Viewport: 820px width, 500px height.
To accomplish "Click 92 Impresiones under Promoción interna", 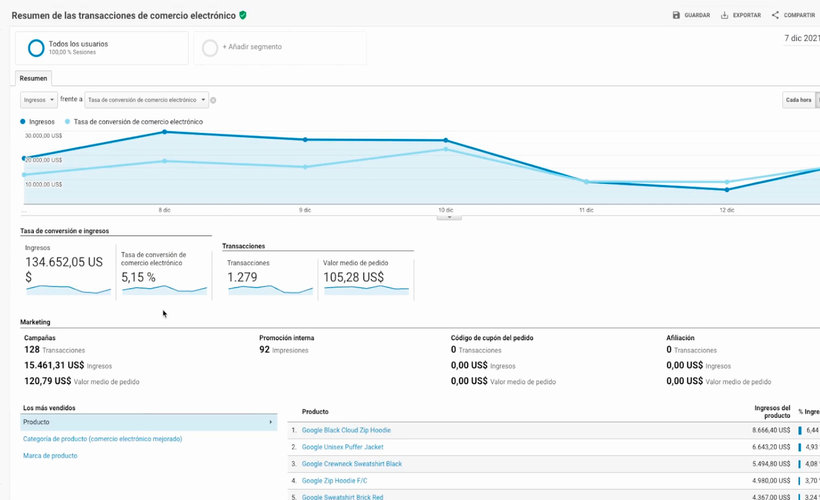I will (283, 349).
